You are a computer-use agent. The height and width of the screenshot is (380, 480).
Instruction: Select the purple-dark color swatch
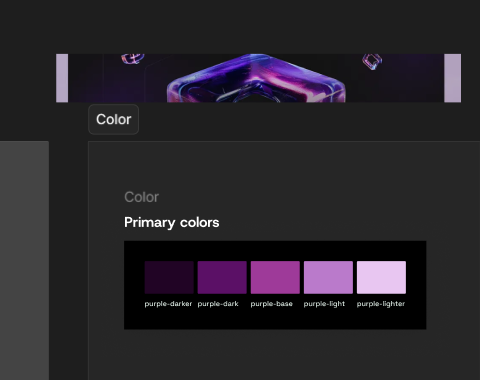pos(222,277)
